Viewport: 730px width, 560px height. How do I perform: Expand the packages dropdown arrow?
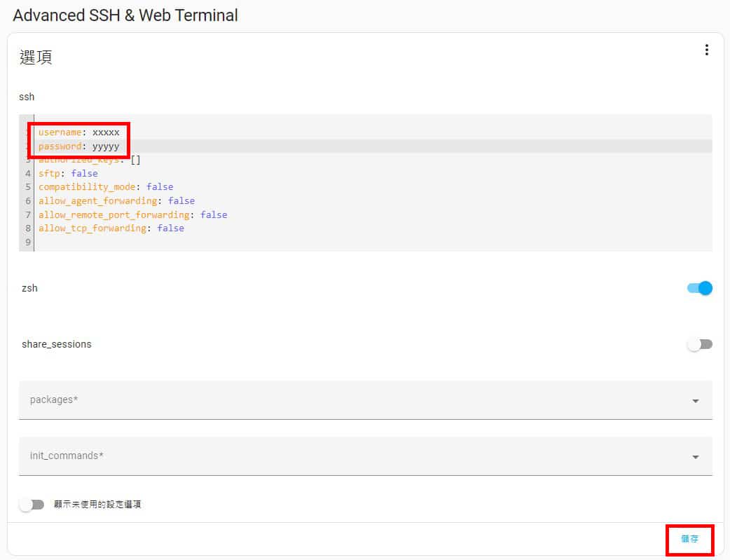(x=695, y=401)
